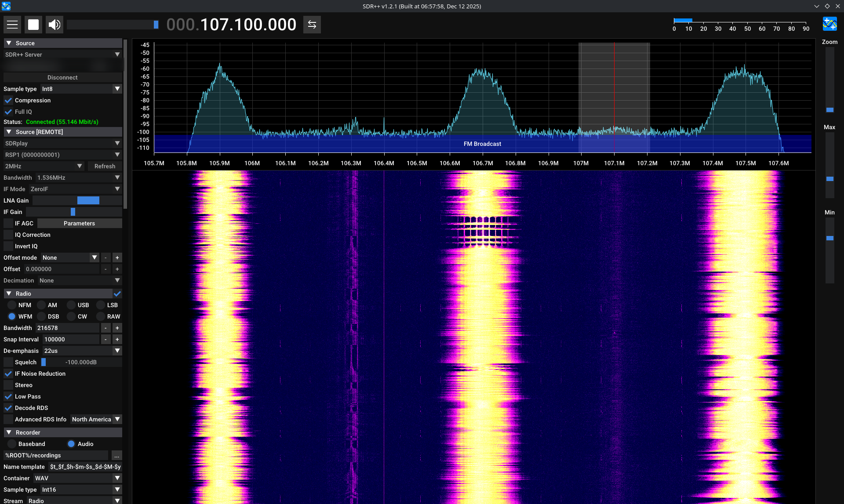Viewport: 844px width, 504px height.
Task: Open recordings folder browse button
Action: pyautogui.click(x=116, y=456)
